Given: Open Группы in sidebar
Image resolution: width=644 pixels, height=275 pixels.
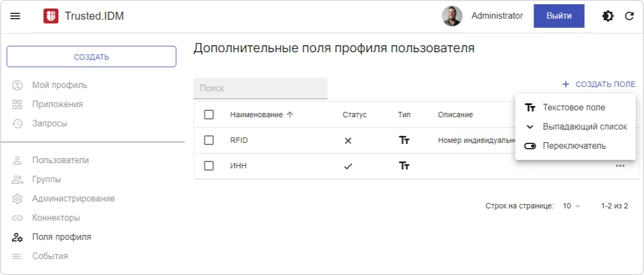Looking at the screenshot, I should [x=46, y=180].
